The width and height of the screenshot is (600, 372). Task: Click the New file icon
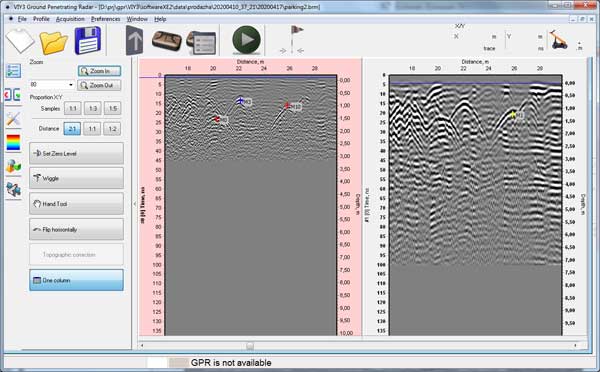point(20,41)
